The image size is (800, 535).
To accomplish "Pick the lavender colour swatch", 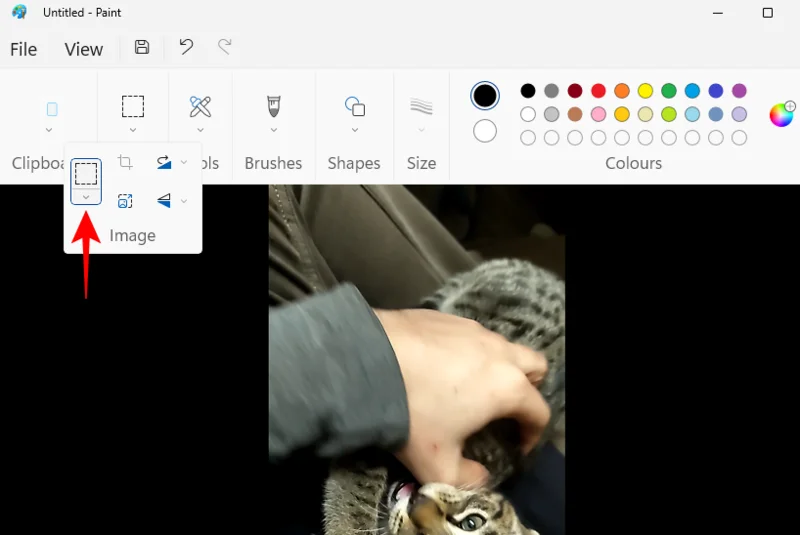I will pyautogui.click(x=739, y=114).
